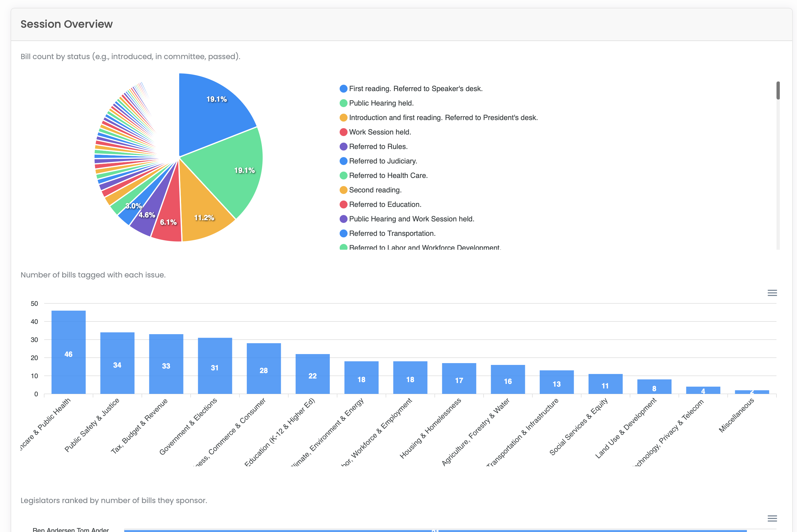Click the orange dot beside Second reading

click(x=343, y=190)
